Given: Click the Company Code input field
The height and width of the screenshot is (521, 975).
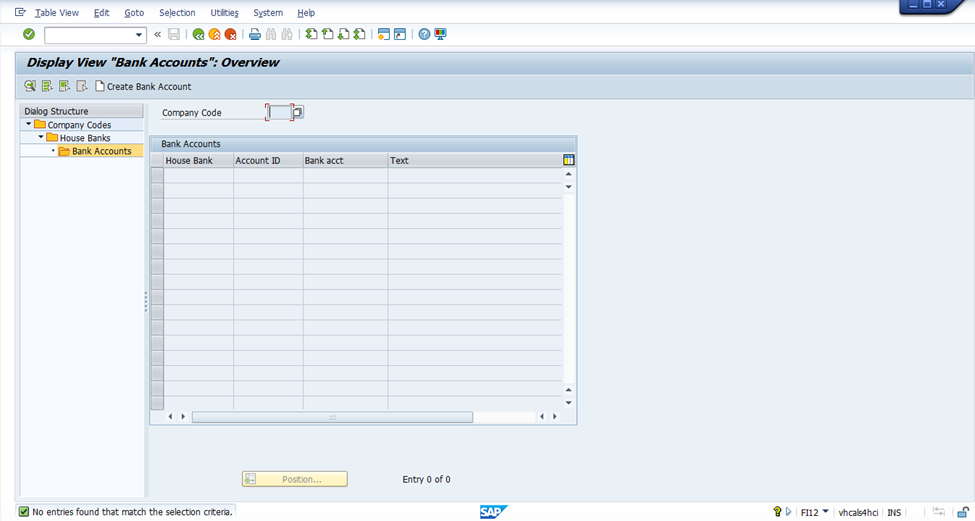Looking at the screenshot, I should 280,113.
